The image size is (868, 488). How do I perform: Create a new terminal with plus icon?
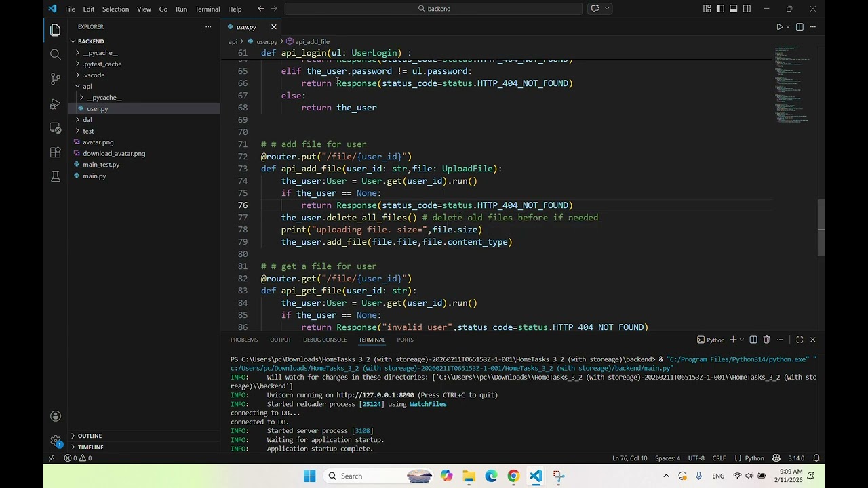(x=733, y=340)
